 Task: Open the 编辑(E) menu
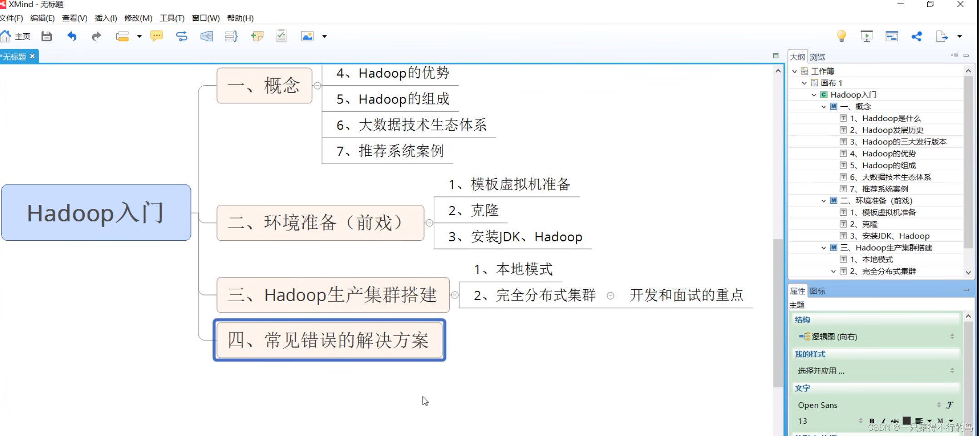[42, 18]
